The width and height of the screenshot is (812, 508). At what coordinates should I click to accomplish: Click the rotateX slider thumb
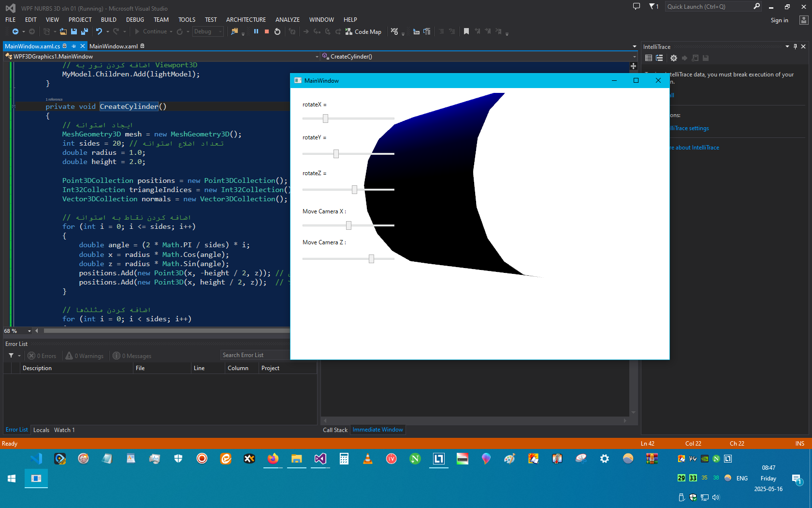[x=325, y=119]
